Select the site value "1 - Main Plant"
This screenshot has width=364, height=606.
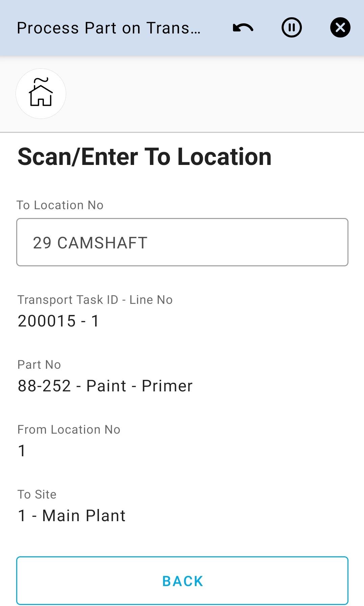72,515
